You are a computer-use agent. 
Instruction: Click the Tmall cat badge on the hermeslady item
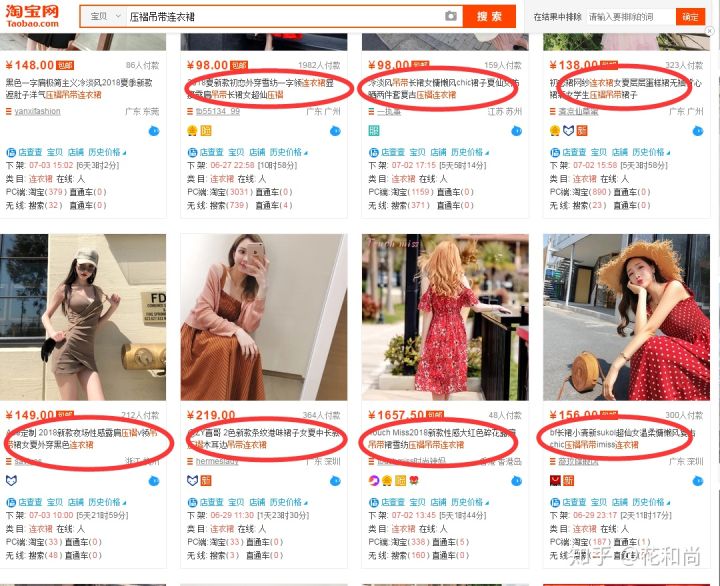pos(193,481)
